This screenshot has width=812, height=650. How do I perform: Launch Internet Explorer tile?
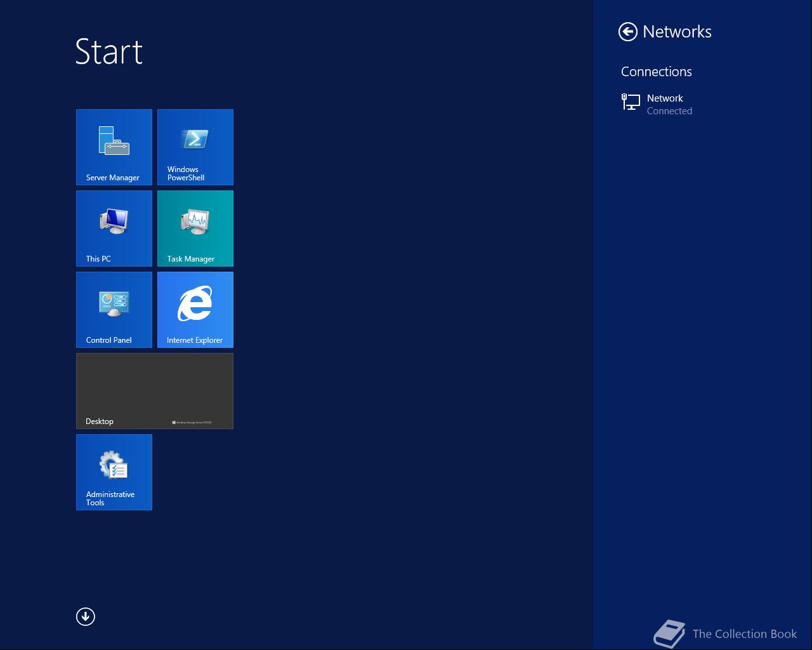click(x=195, y=310)
